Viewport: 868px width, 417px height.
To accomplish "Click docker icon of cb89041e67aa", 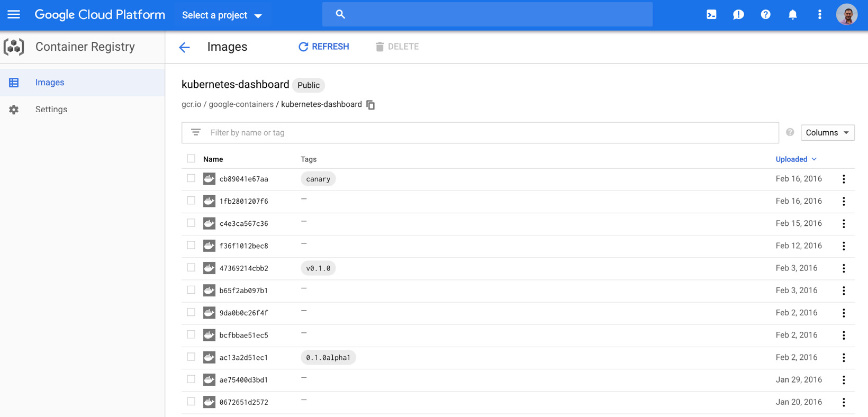I will point(209,179).
